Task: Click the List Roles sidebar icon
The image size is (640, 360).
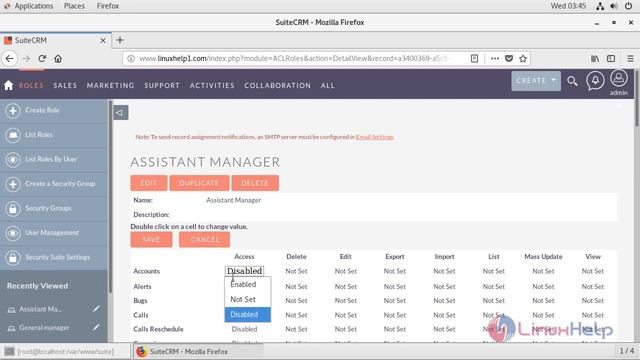Action: click(13, 135)
